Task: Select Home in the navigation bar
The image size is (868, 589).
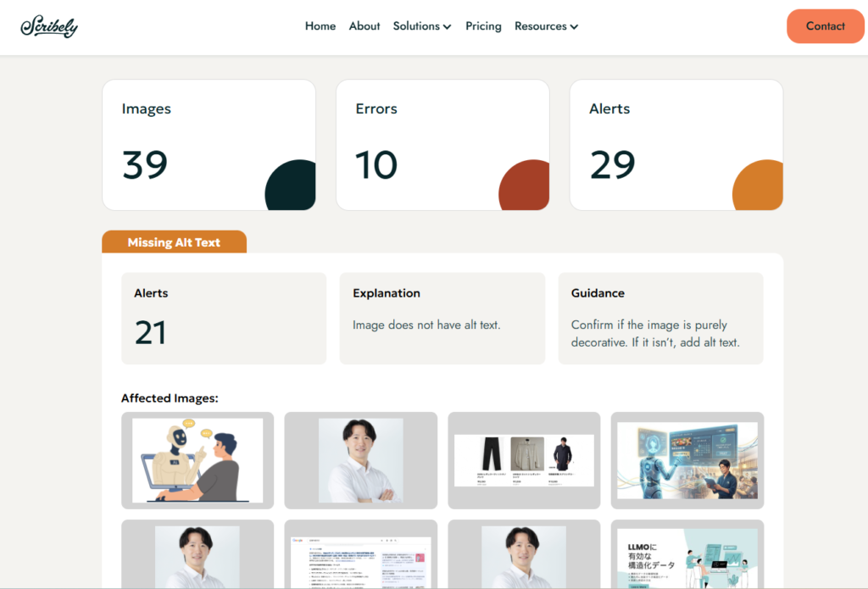Action: pos(320,26)
